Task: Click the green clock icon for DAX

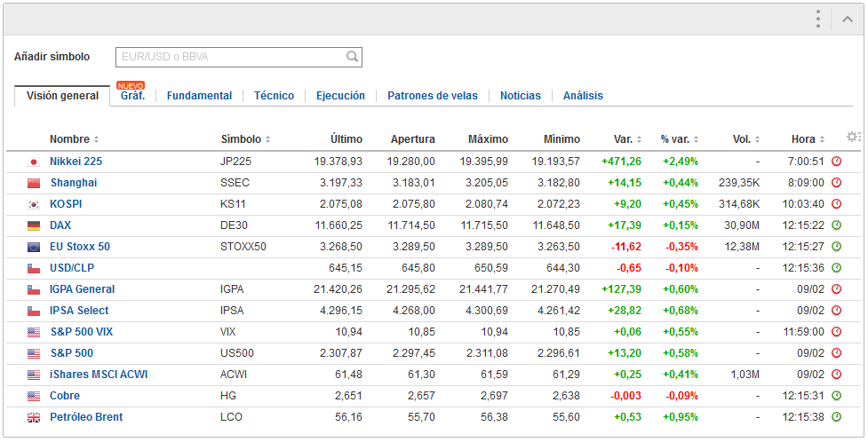Action: tap(836, 225)
